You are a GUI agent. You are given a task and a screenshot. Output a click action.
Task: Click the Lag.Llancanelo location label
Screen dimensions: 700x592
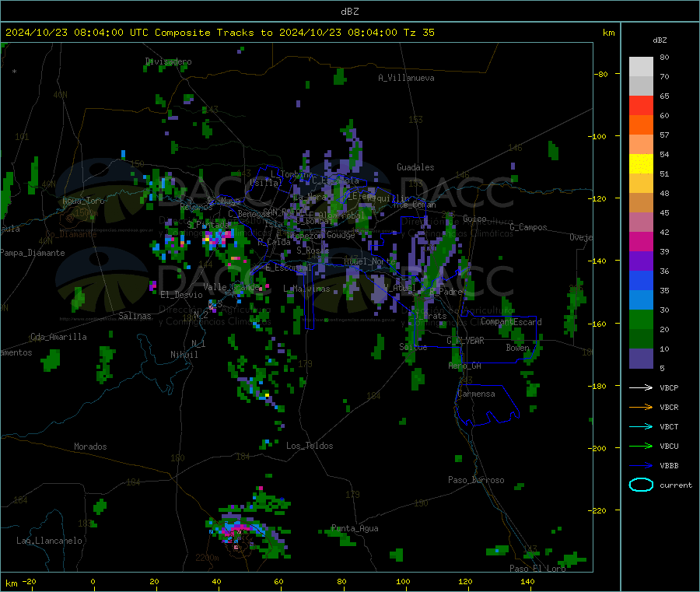tap(50, 541)
